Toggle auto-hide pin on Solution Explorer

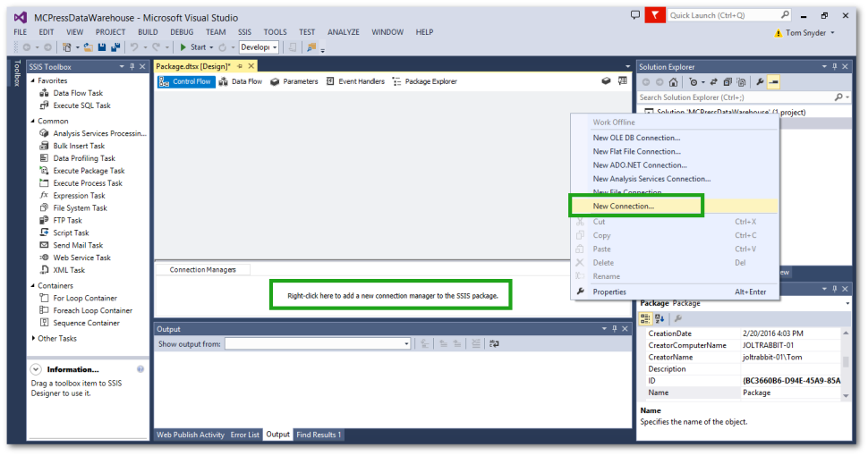tap(835, 66)
